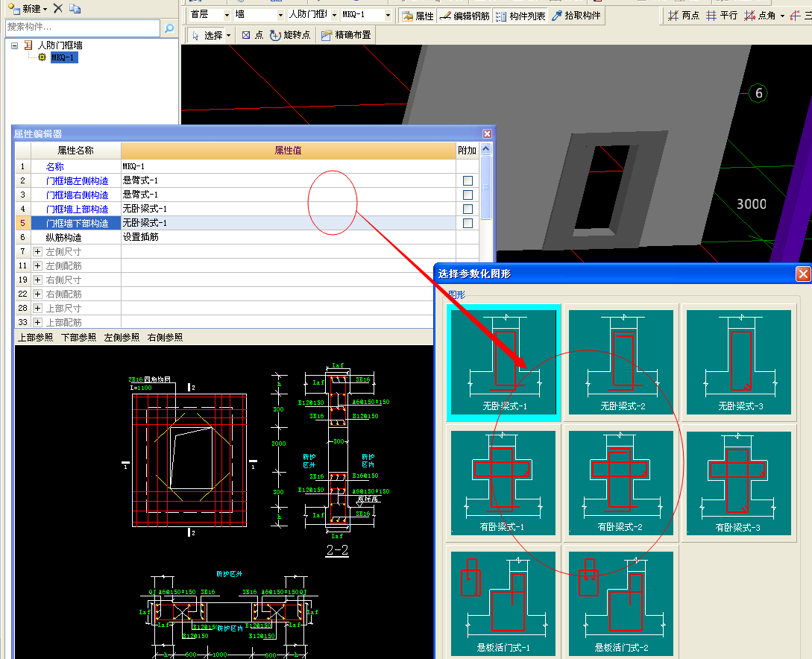The image size is (812, 659).
Task: Select the 悬板活门式-1 diagram thumbnail
Action: coord(503,604)
